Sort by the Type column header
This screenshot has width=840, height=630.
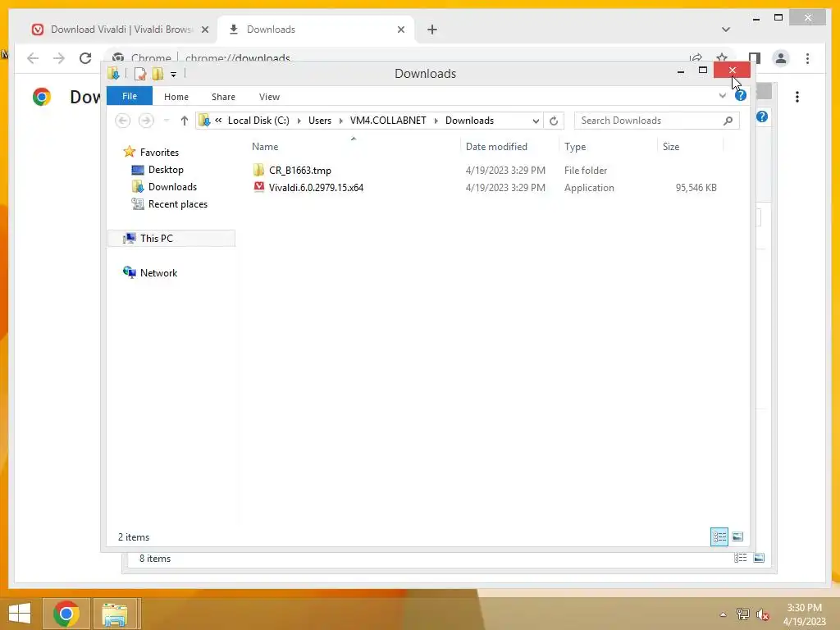pyautogui.click(x=575, y=147)
